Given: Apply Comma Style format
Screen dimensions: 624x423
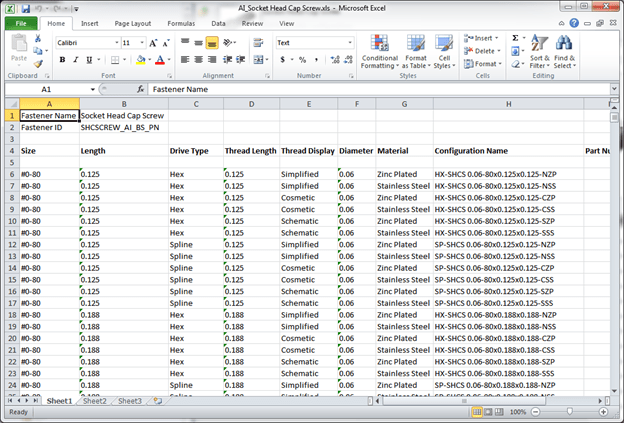Looking at the screenshot, I should (x=316, y=60).
